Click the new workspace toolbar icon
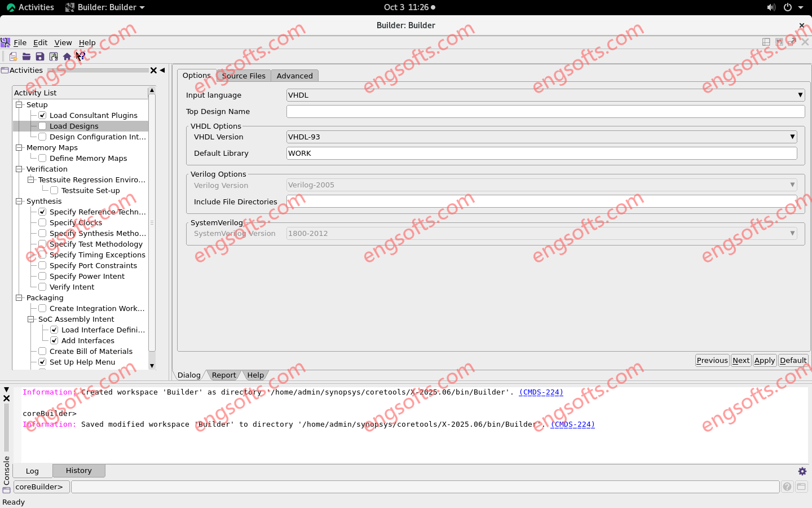Screen dimensions: 812x508 (13, 56)
